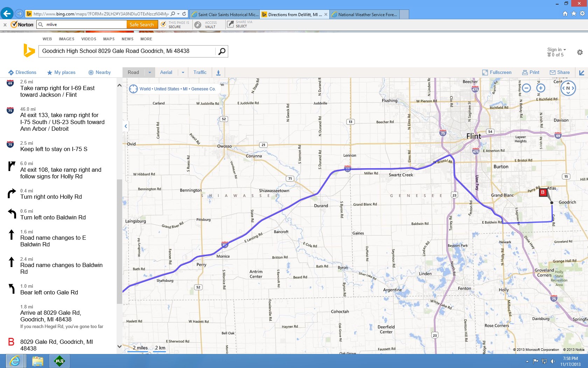588x368 pixels.
Task: Open Norton Access Vault
Action: [206, 25]
